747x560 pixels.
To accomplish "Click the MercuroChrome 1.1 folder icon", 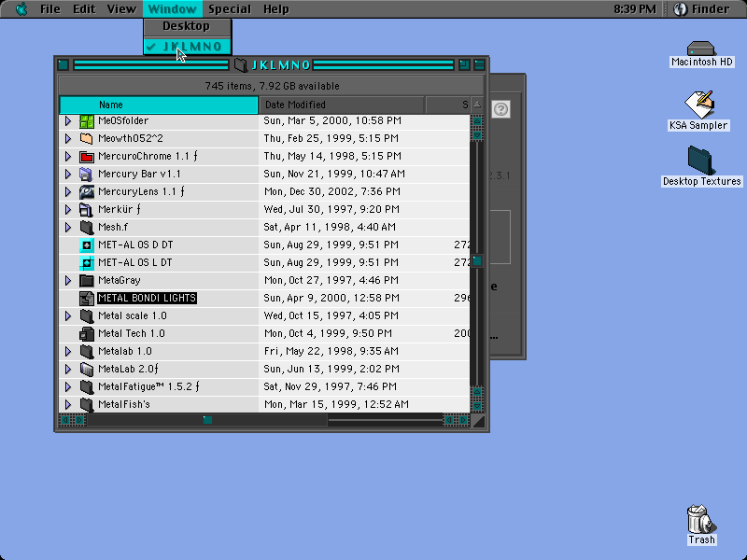I will [86, 156].
